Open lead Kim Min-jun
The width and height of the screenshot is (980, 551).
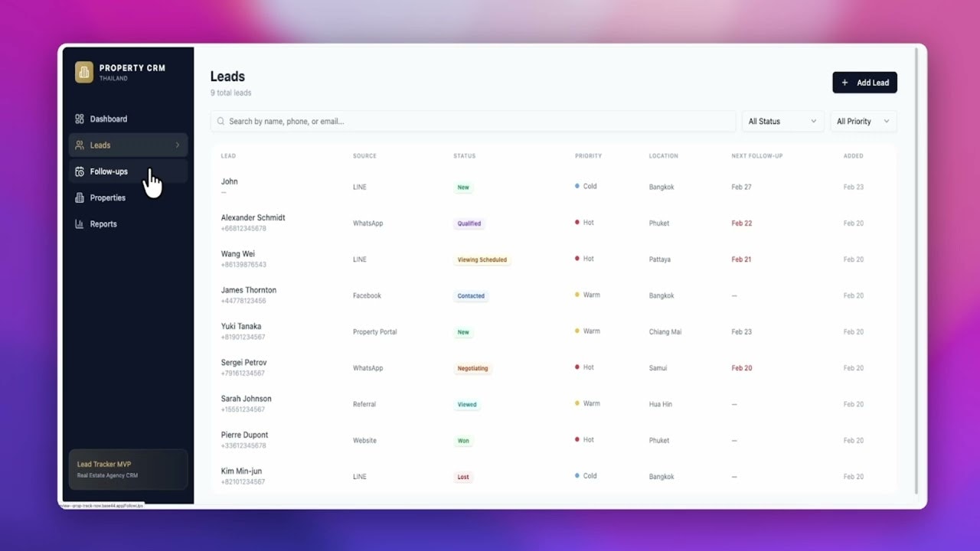[241, 471]
